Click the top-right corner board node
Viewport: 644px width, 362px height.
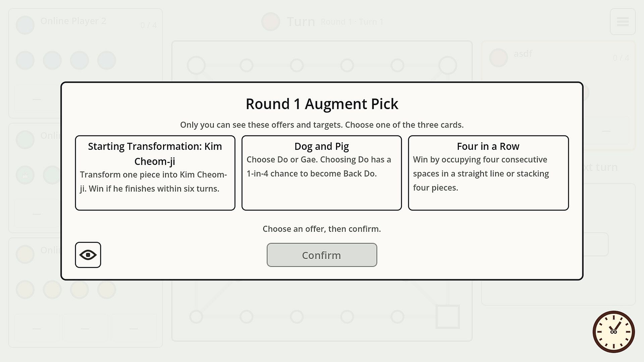coord(448,65)
